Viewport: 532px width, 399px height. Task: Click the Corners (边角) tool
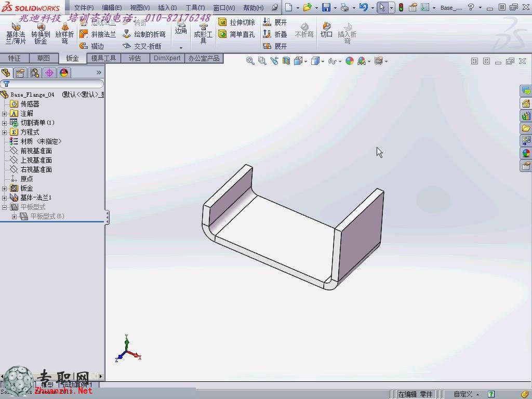tap(181, 27)
